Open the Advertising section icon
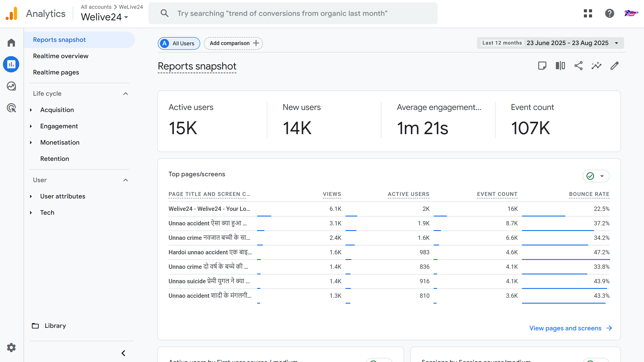Viewport: 644px width, 362px height. coord(11,108)
